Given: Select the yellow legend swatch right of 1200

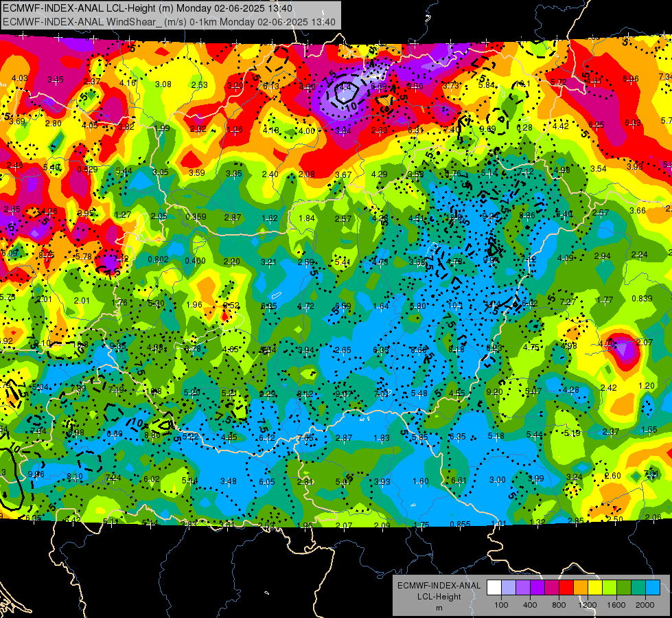Looking at the screenshot, I should (x=595, y=588).
